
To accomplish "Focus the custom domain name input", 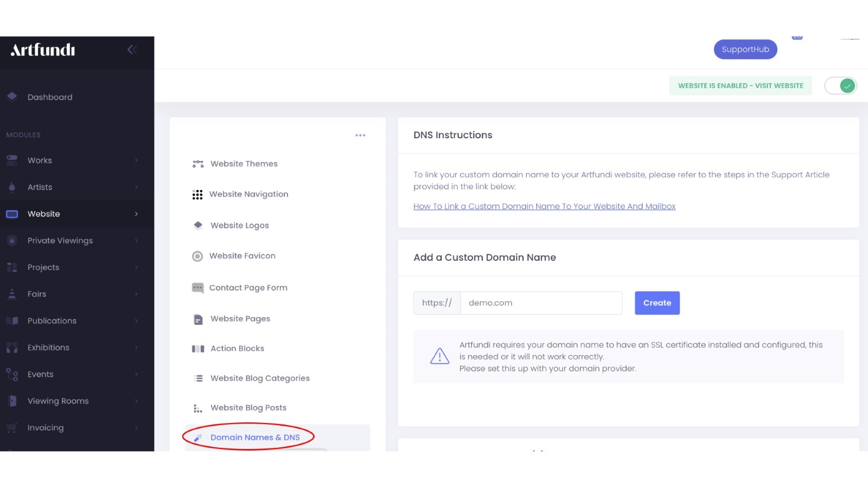I will (541, 303).
